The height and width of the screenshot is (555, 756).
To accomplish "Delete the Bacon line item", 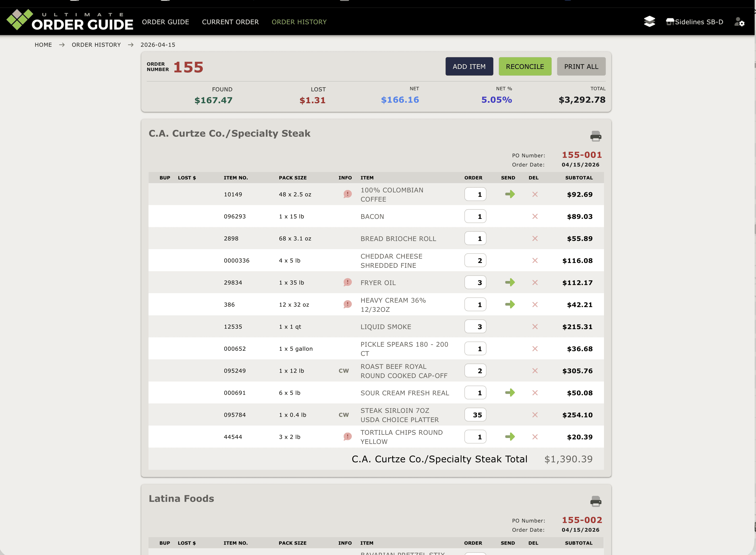I will pos(535,216).
